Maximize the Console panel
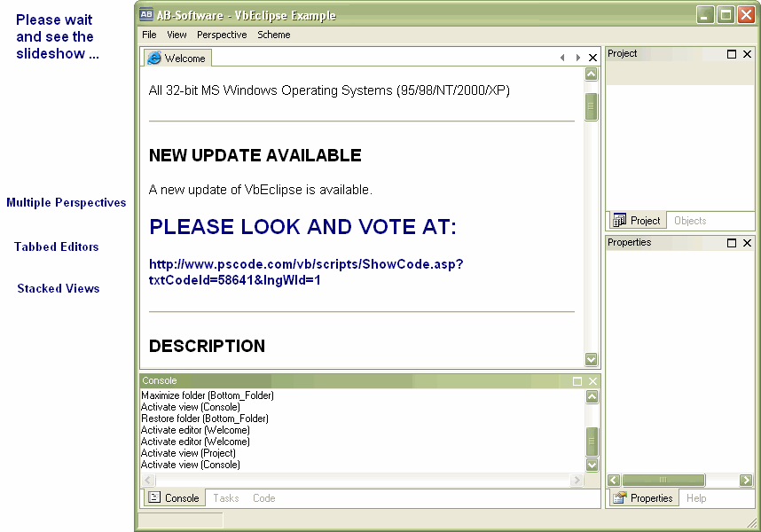 click(577, 381)
